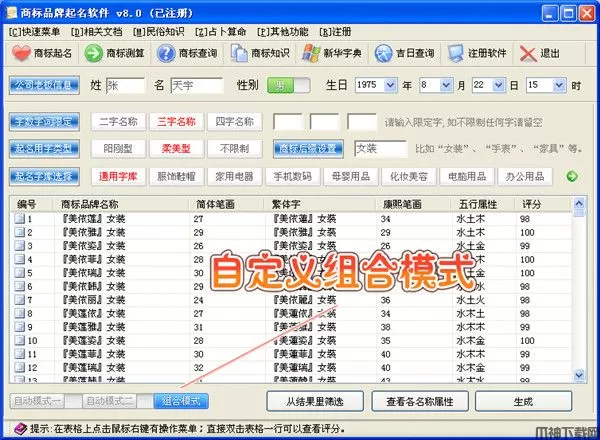Screen dimensions: 600x440
Task: Switch to 自动模式一
Action: [x=37, y=401]
